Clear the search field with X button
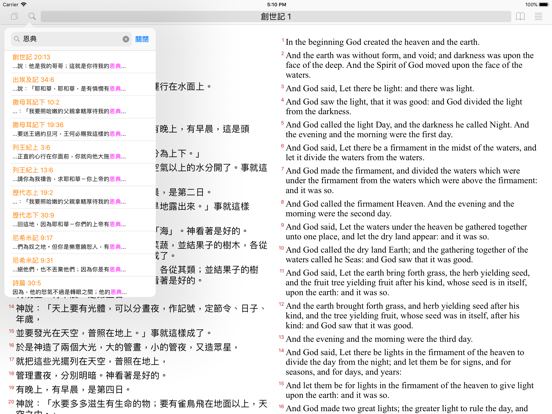Viewport: 552px width, 414px height. (x=126, y=39)
